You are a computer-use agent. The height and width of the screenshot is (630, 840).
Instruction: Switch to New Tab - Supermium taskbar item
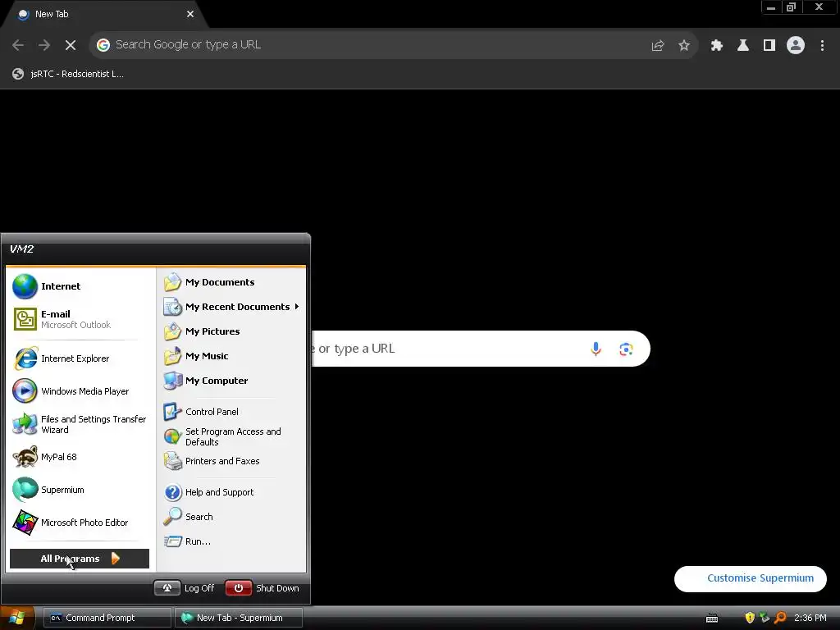click(x=239, y=618)
